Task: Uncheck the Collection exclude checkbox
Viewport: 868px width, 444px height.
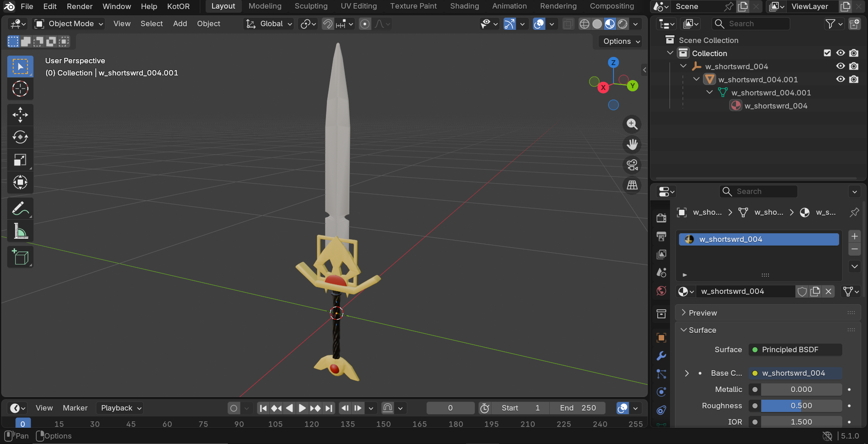Action: [827, 53]
